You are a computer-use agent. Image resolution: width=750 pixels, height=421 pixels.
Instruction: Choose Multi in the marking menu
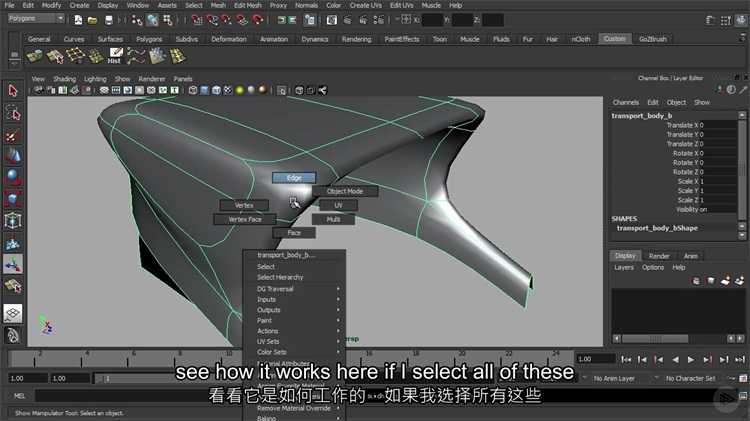[333, 219]
